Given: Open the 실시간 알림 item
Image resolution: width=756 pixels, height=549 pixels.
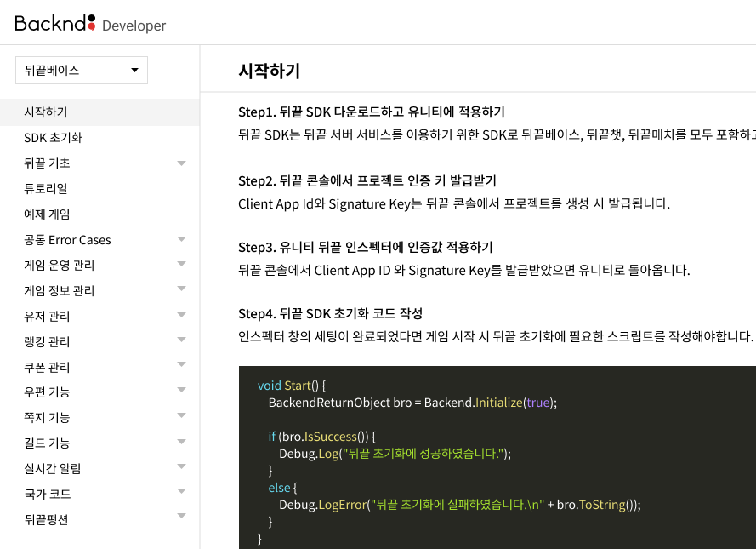Looking at the screenshot, I should tap(53, 468).
